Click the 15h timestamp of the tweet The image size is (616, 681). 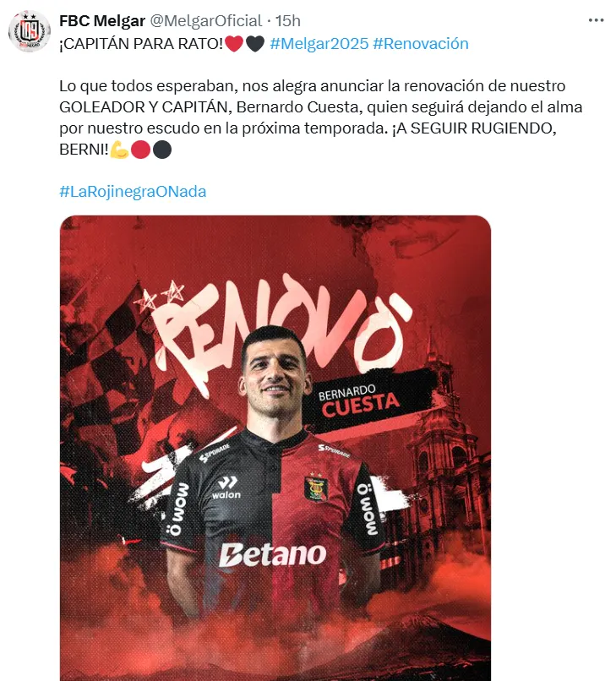[288, 20]
